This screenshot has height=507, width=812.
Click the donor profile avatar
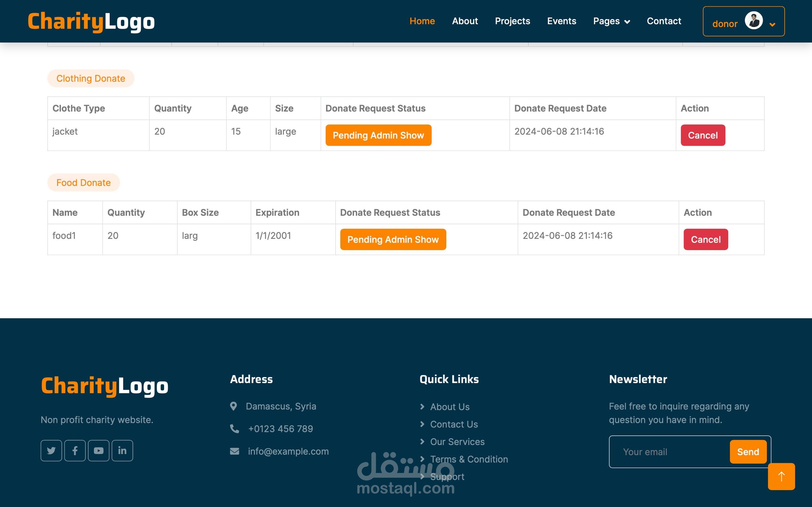(x=754, y=21)
